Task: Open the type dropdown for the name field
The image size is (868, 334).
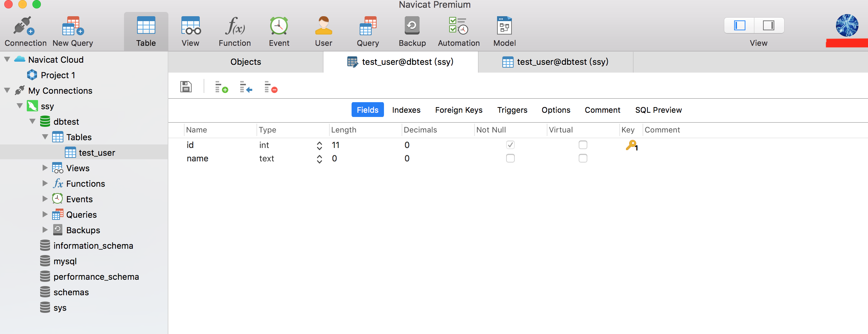Action: (319, 159)
